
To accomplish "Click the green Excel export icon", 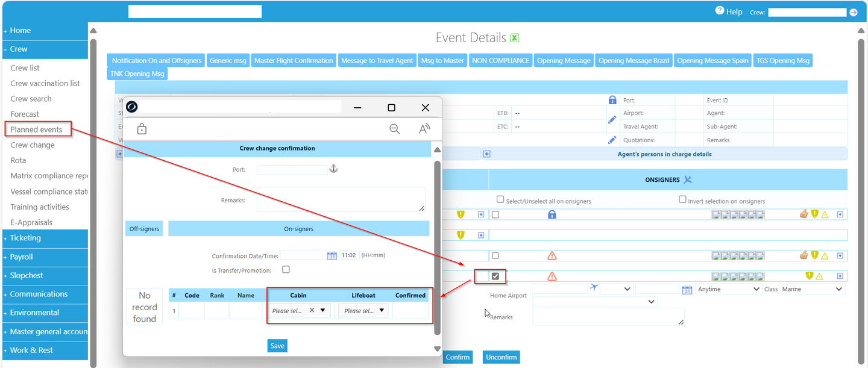I will pyautogui.click(x=514, y=38).
